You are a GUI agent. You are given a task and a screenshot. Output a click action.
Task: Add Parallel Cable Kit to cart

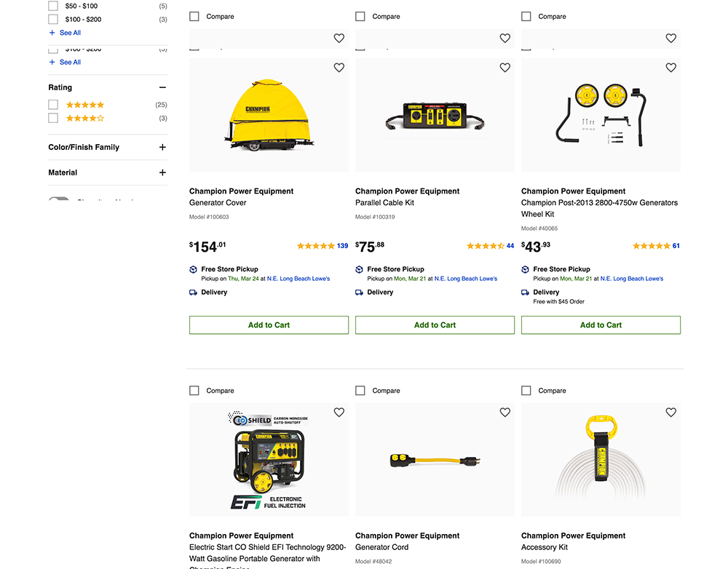(435, 325)
